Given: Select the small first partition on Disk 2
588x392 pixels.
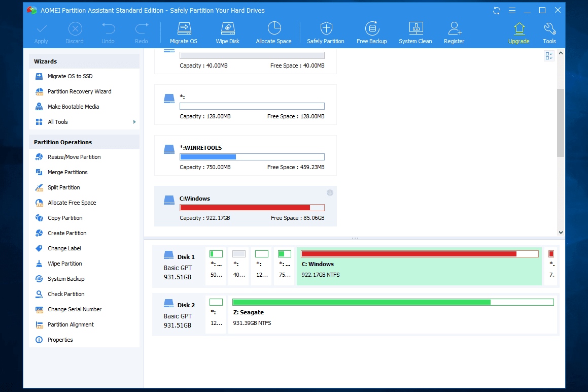Looking at the screenshot, I should 216,314.
